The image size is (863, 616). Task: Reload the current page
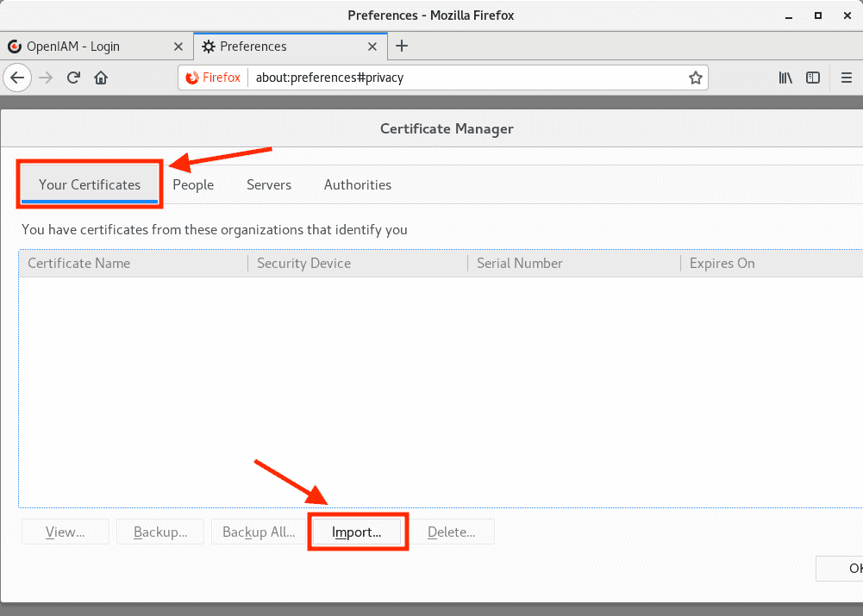(x=74, y=78)
